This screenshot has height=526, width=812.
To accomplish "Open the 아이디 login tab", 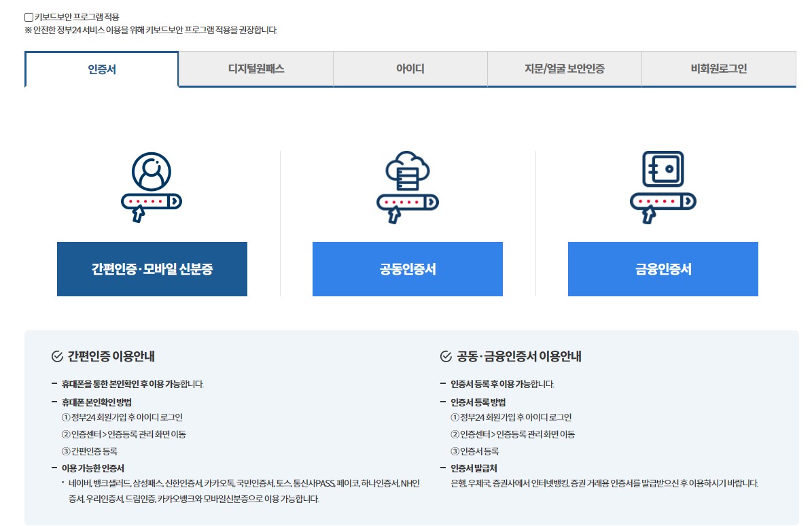I will 409,69.
